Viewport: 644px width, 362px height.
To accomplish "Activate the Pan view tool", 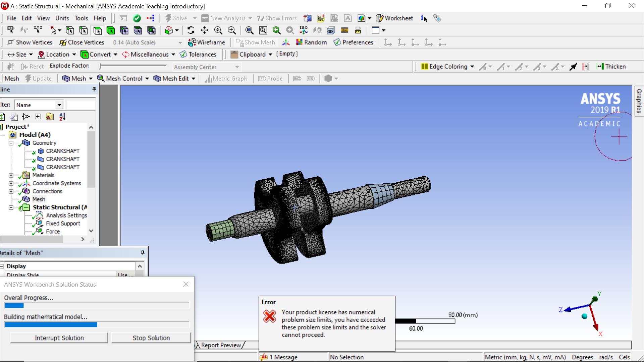I will pyautogui.click(x=204, y=31).
